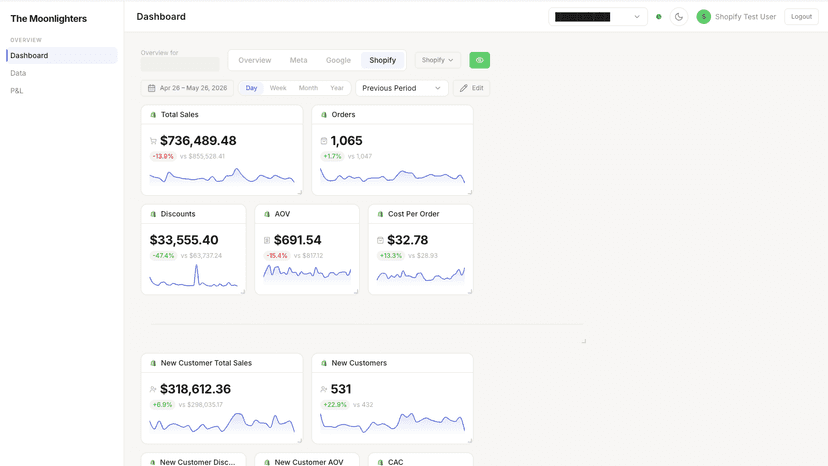Toggle dark mode moon icon
This screenshot has width=828, height=466.
(679, 17)
